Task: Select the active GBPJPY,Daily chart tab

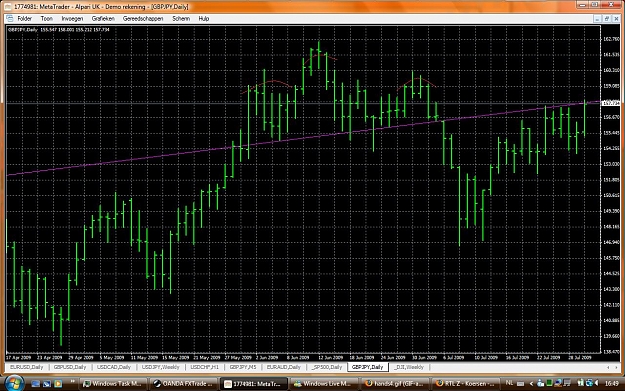Action: (x=367, y=367)
